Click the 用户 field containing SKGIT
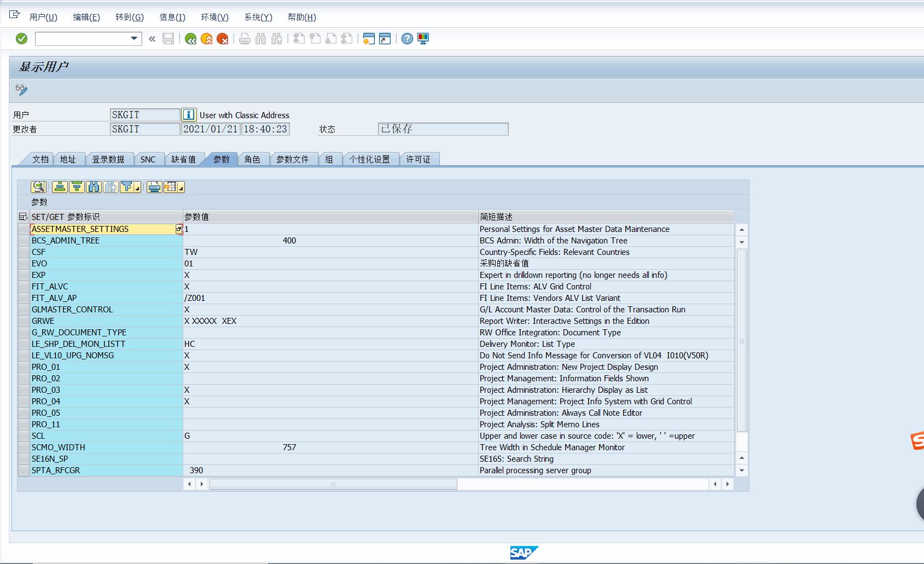924x564 pixels. pos(145,114)
